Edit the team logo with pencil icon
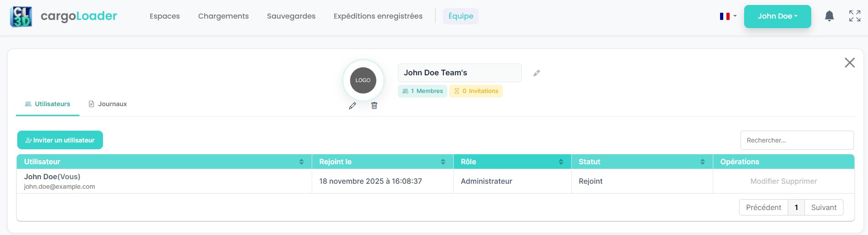This screenshot has width=868, height=235. coord(352,106)
